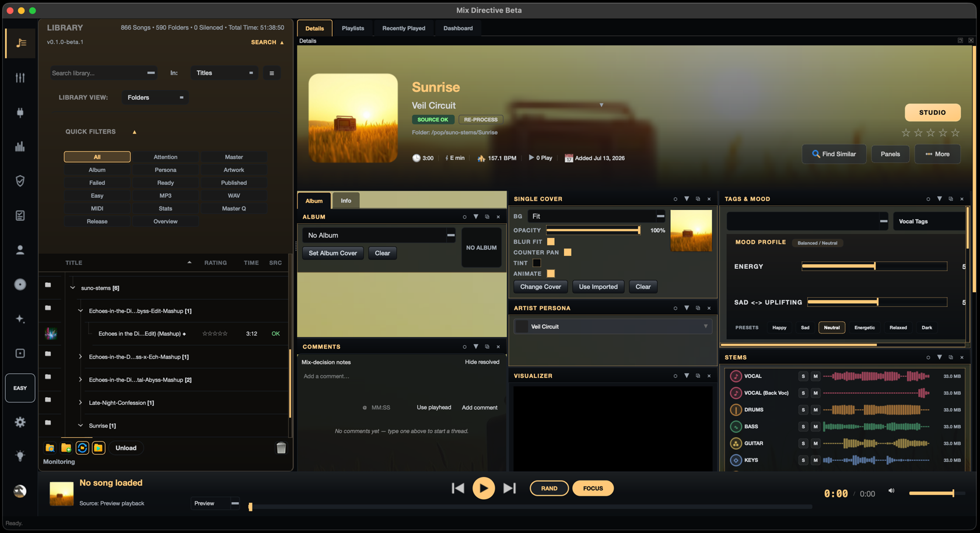Screen dimensions: 980x533
Task: Collapse the Quick Filters section
Action: click(x=134, y=132)
